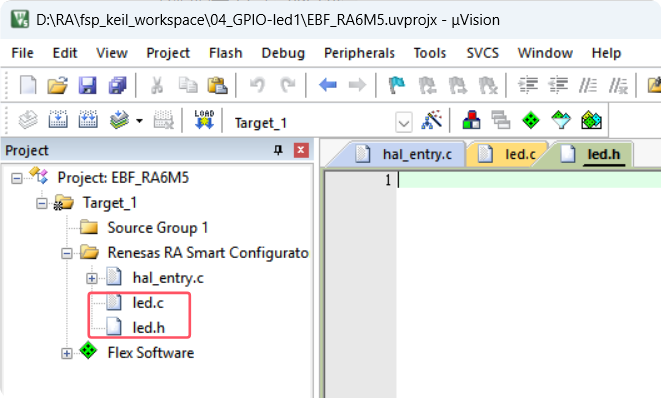661x398 pixels.
Task: Open the SVCS menu
Action: 482,53
